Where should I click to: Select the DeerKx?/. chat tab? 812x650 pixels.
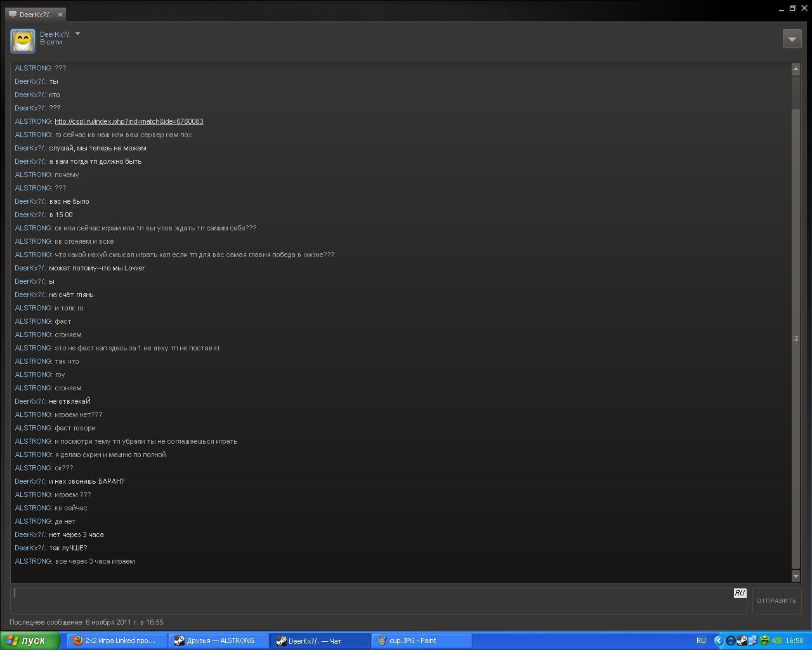tap(35, 14)
